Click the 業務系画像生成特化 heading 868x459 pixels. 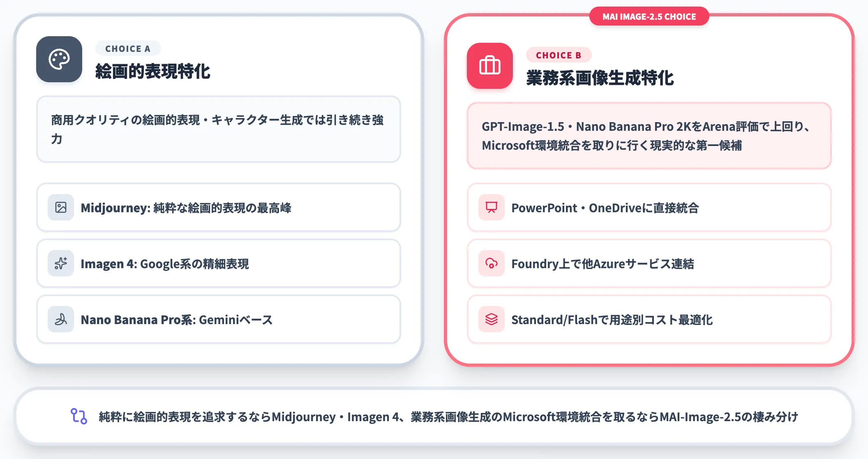(600, 78)
